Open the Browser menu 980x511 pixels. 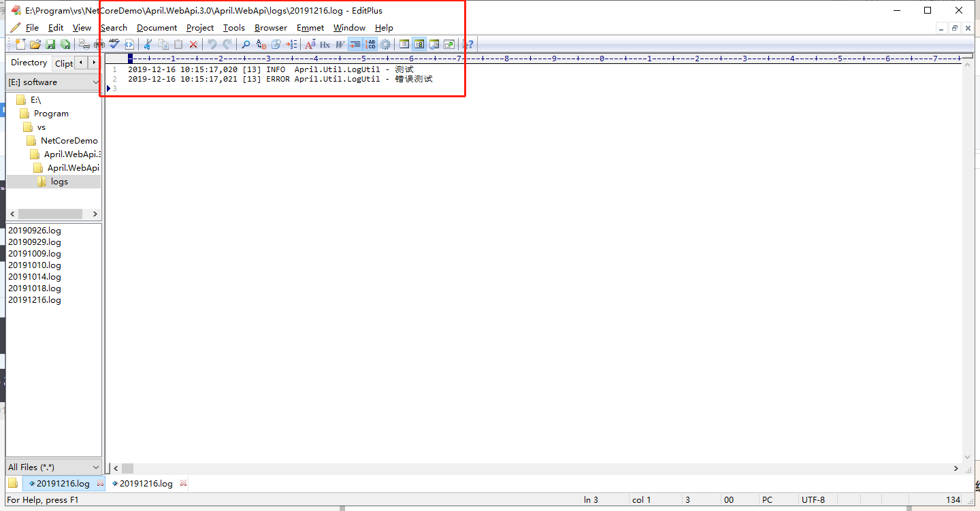(x=271, y=28)
